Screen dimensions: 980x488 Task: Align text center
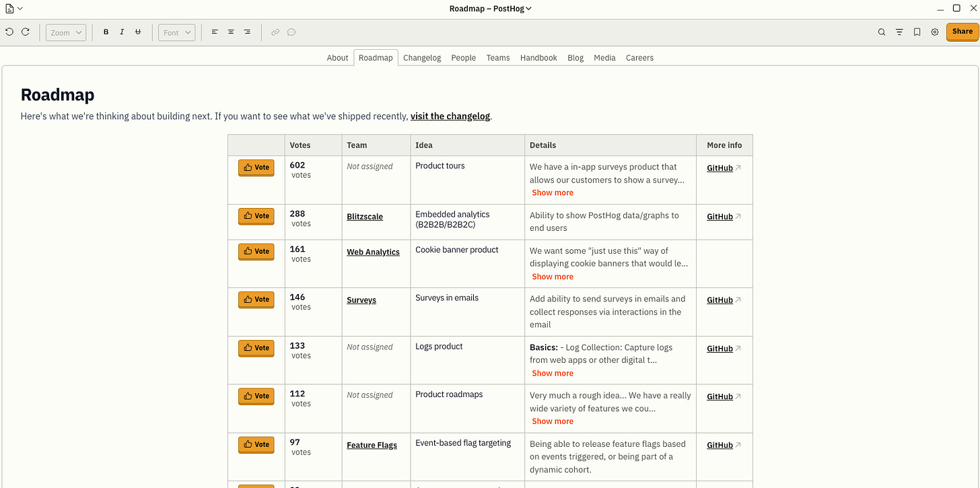(231, 32)
